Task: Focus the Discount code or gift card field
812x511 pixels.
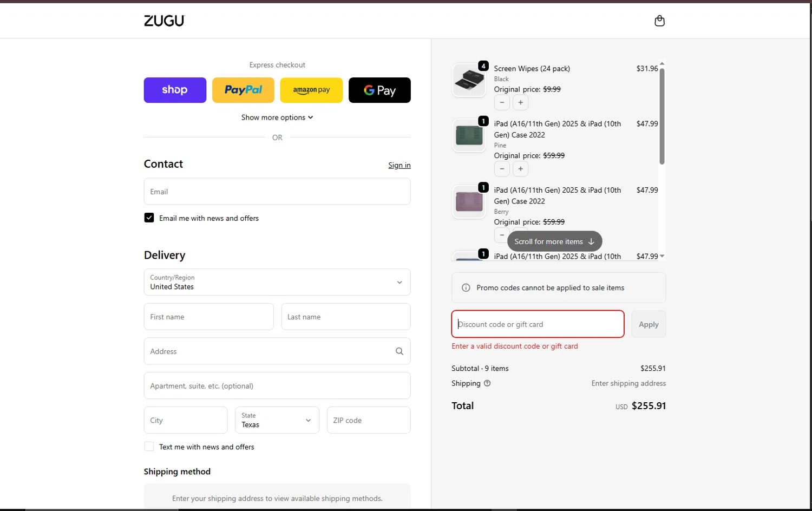Action: [538, 324]
